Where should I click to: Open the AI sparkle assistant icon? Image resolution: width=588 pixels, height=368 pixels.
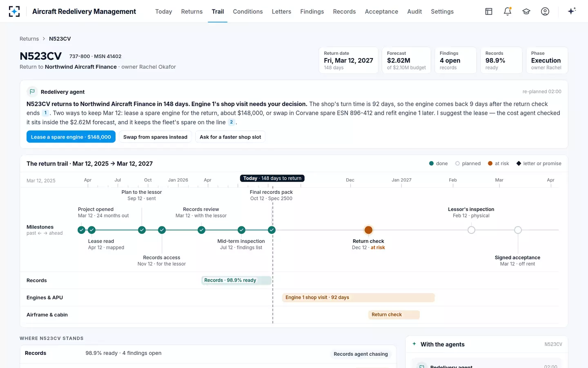click(x=572, y=11)
